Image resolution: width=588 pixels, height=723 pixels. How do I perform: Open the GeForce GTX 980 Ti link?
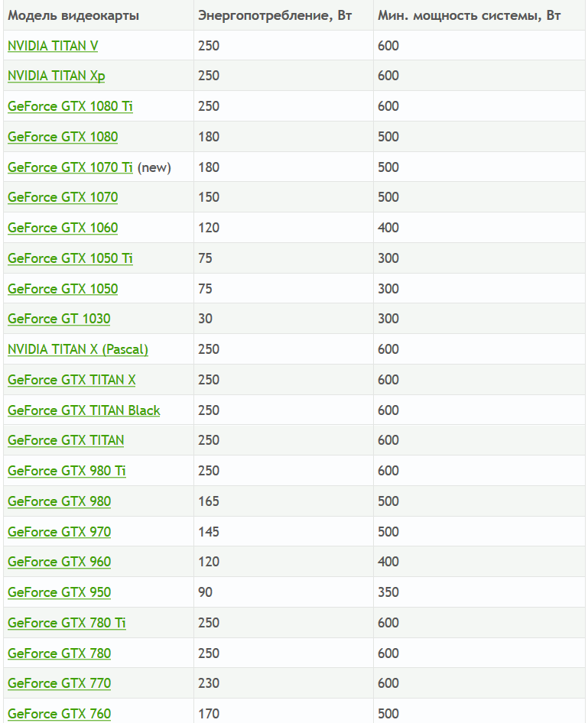[x=67, y=471]
